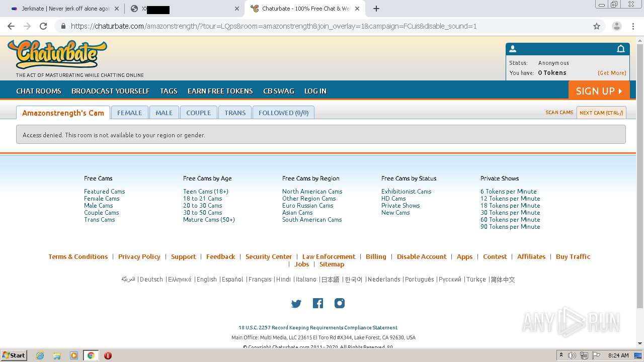
Task: Reload the current page
Action: pyautogui.click(x=43, y=26)
